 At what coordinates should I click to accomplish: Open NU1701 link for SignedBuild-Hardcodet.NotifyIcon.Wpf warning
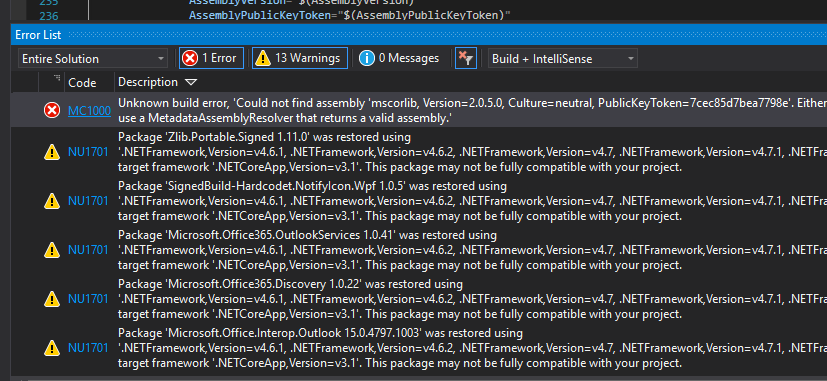(x=88, y=201)
